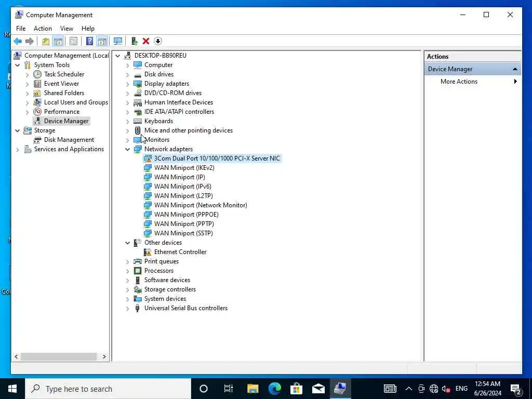Select 3Com Dual Port 10/100/1000 PCI-X Server NIC
Image resolution: width=532 pixels, height=399 pixels.
point(217,158)
